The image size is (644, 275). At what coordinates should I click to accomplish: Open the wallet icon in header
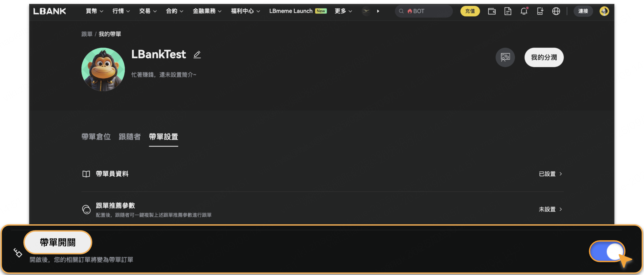pos(492,11)
